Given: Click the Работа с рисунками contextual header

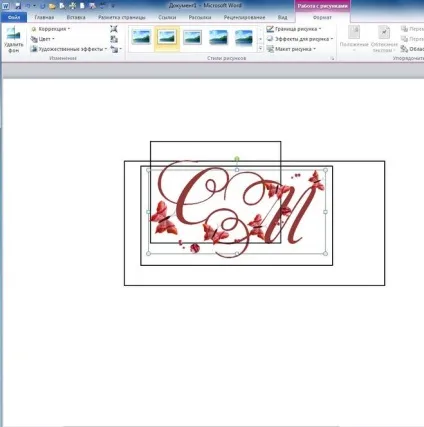Looking at the screenshot, I should click(x=322, y=6).
